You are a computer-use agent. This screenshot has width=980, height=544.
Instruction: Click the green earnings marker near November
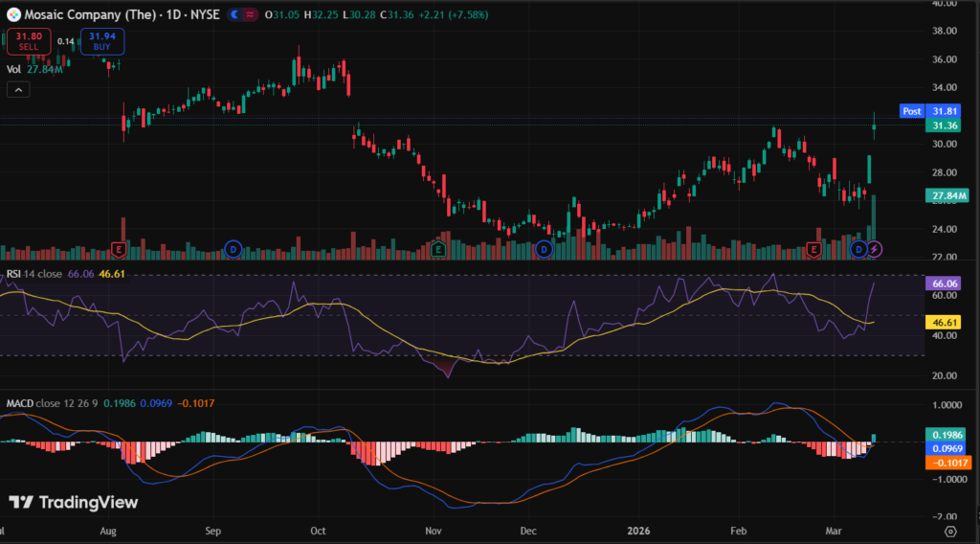click(437, 249)
